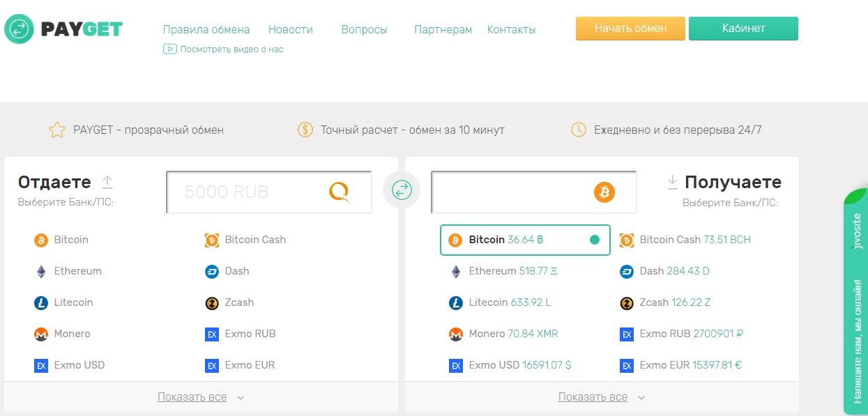868x416 pixels.
Task: Open the Правила обмена menu item
Action: (206, 29)
